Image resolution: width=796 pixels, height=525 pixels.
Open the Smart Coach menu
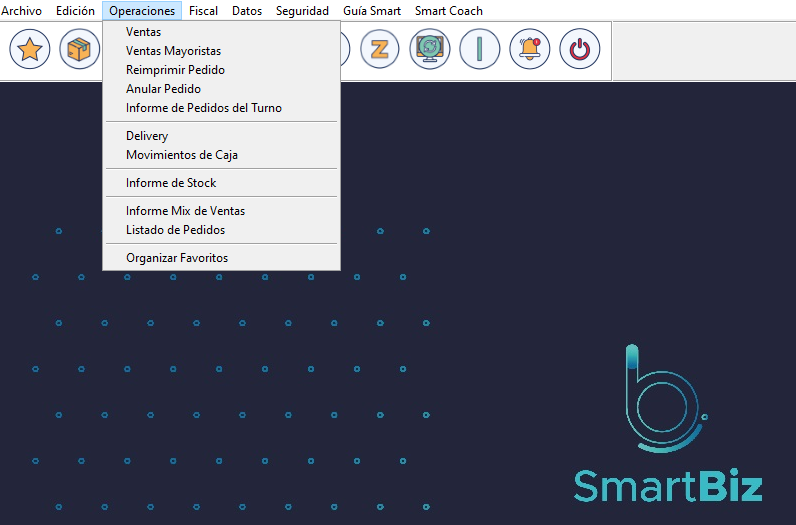point(449,11)
